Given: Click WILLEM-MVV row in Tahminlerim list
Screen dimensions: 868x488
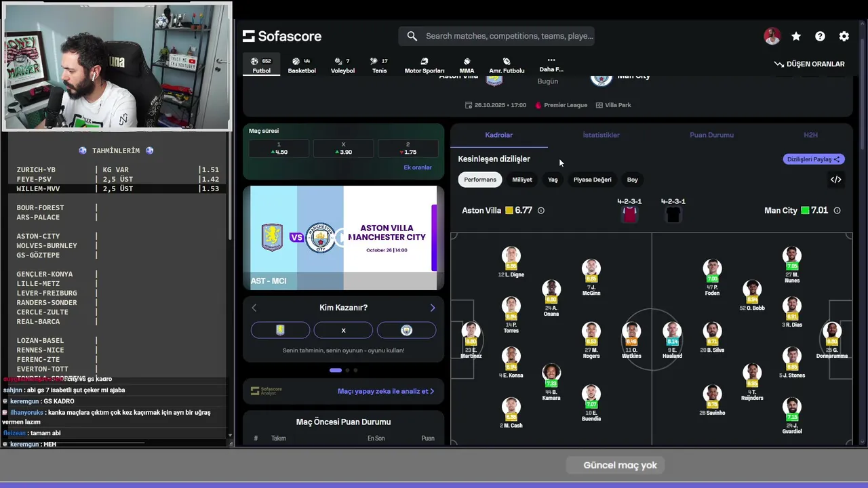Looking at the screenshot, I should [x=118, y=188].
